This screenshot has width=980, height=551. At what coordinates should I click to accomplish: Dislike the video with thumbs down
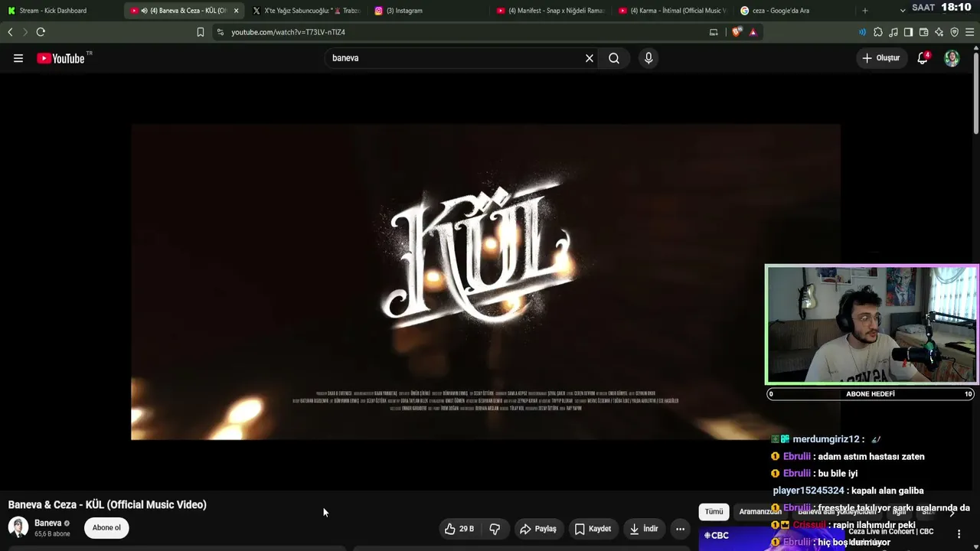pyautogui.click(x=495, y=529)
